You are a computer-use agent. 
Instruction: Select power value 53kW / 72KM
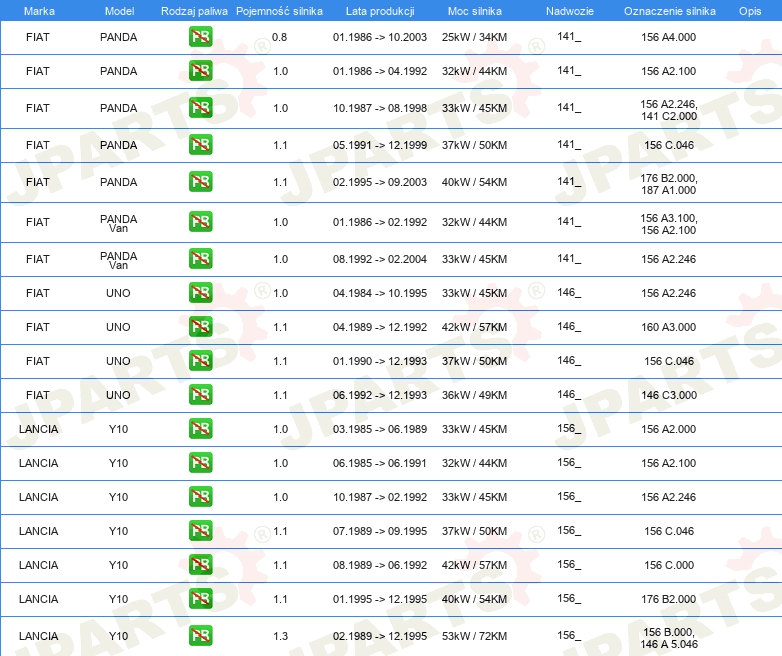[x=474, y=636]
